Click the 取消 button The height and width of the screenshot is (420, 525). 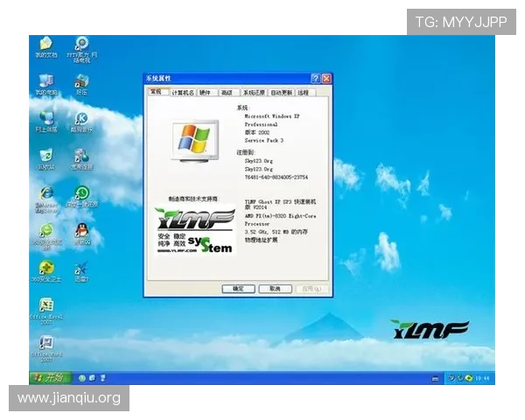(x=275, y=288)
